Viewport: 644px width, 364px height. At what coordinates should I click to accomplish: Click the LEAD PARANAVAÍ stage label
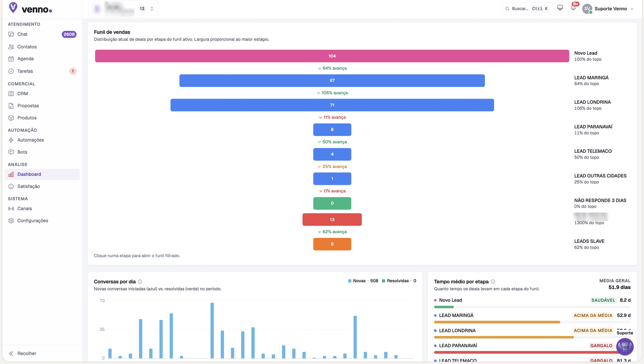(x=593, y=127)
